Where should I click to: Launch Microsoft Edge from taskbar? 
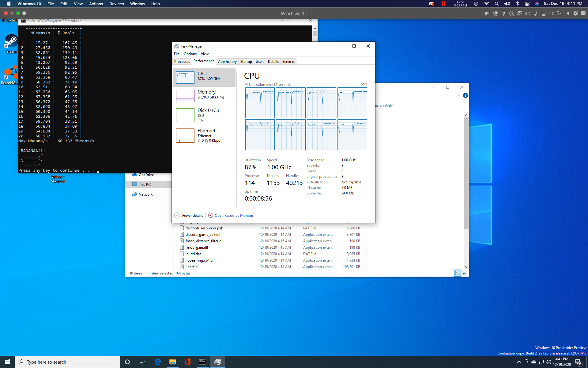(158, 362)
